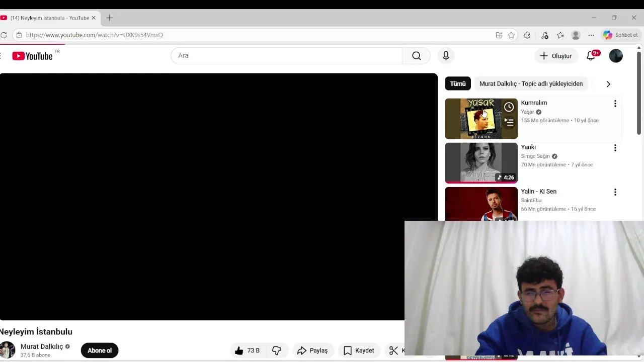
Task: Click the media control icon in browser toolbar
Action: pyautogui.click(x=544, y=35)
